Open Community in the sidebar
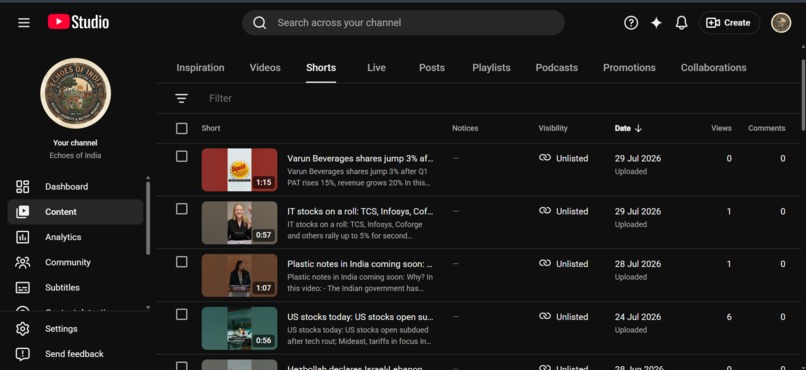 click(x=75, y=262)
